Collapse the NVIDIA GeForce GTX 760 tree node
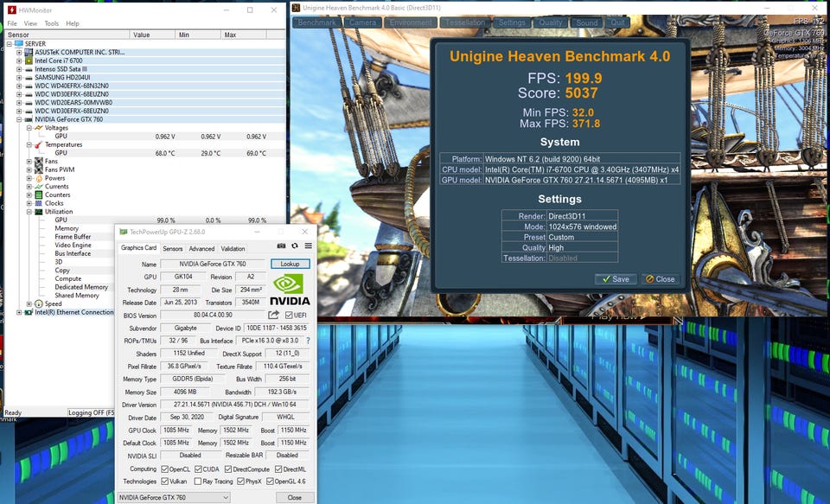The image size is (830, 504). click(19, 119)
